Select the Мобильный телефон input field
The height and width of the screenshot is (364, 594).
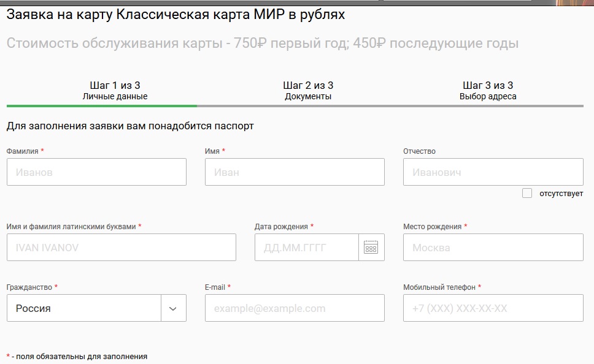point(493,308)
